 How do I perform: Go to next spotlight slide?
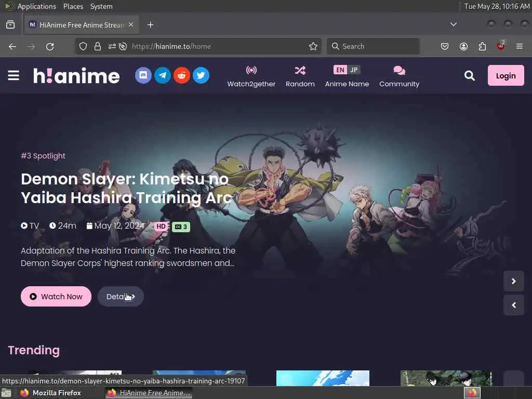click(514, 281)
